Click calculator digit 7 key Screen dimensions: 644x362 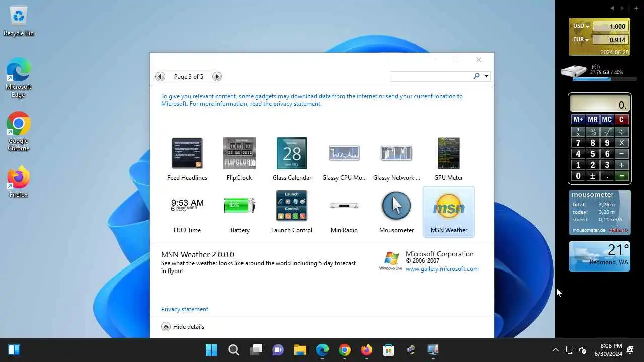(578, 143)
